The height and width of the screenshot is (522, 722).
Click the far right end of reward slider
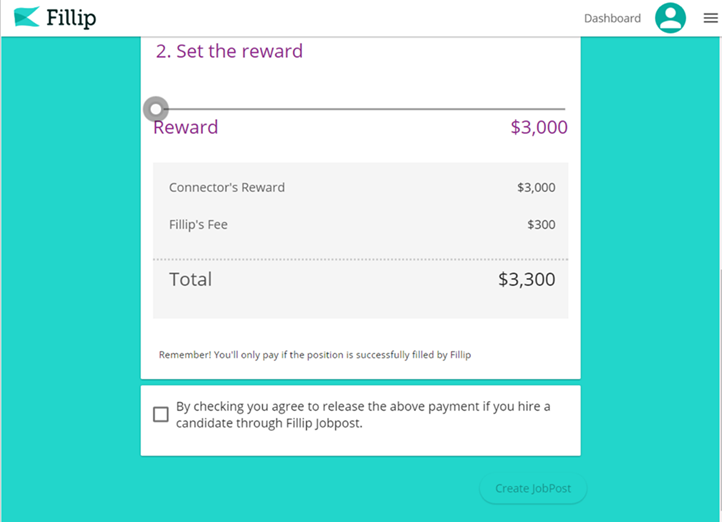pyautogui.click(x=564, y=109)
